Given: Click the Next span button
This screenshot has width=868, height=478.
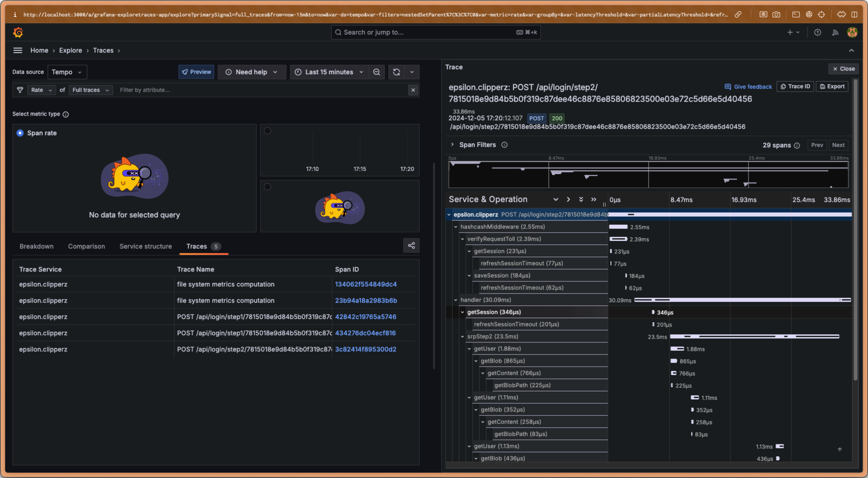Looking at the screenshot, I should [x=838, y=145].
